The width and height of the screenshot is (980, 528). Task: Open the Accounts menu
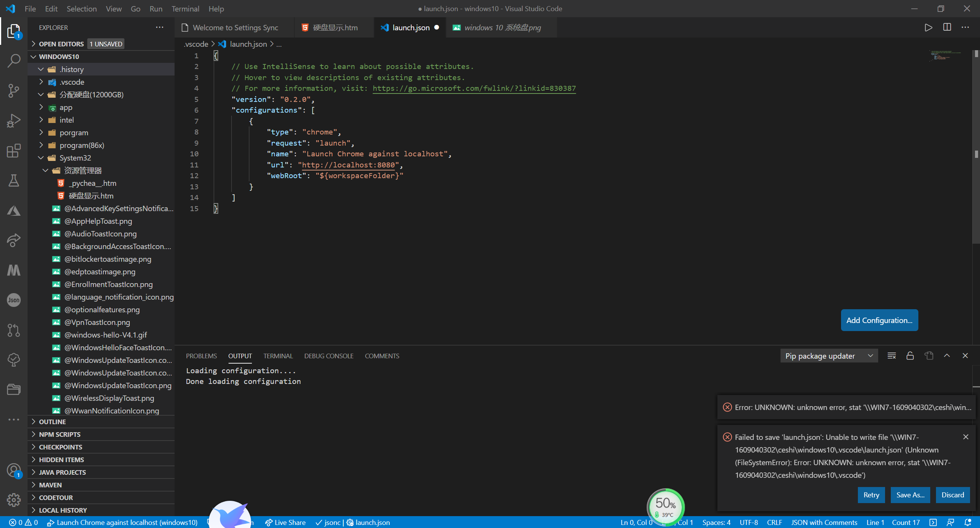click(14, 470)
